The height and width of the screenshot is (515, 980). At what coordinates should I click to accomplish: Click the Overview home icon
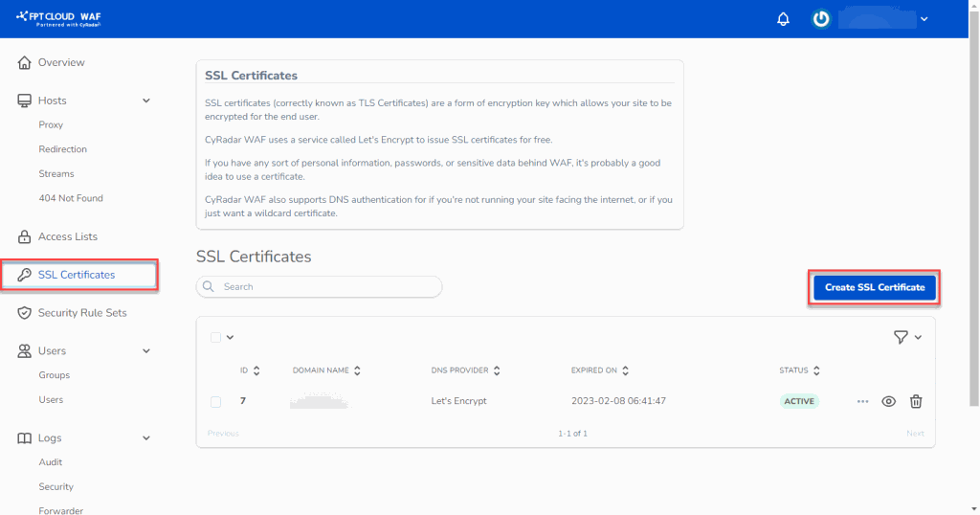[x=24, y=62]
